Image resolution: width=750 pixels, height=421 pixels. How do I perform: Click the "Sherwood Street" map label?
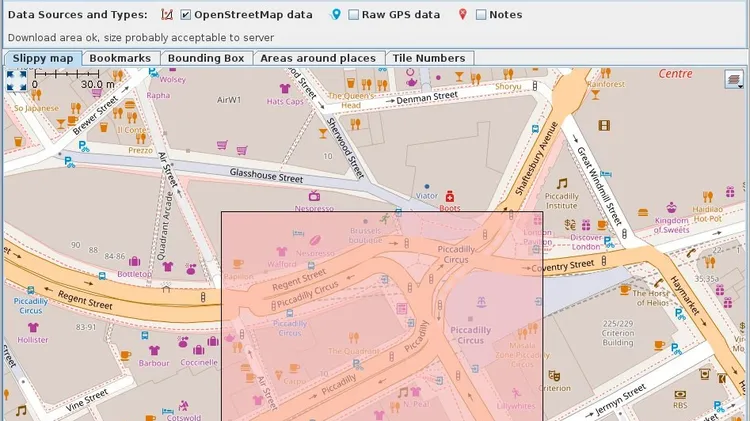pyautogui.click(x=345, y=148)
